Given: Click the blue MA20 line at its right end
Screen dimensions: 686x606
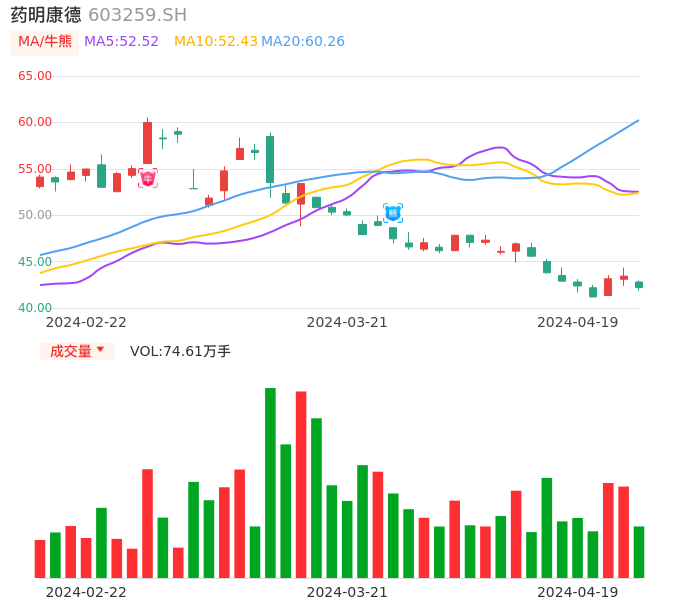Looking at the screenshot, I should click(x=636, y=122).
